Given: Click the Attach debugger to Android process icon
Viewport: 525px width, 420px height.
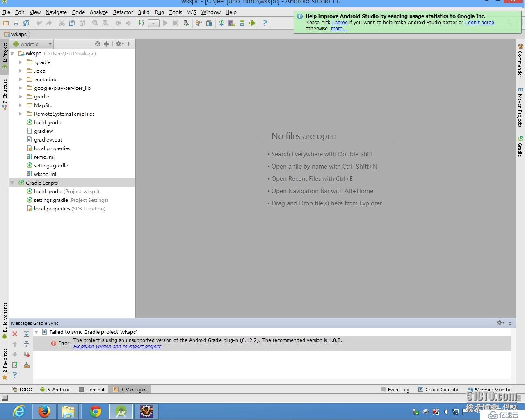Looking at the screenshot, I should (x=186, y=23).
